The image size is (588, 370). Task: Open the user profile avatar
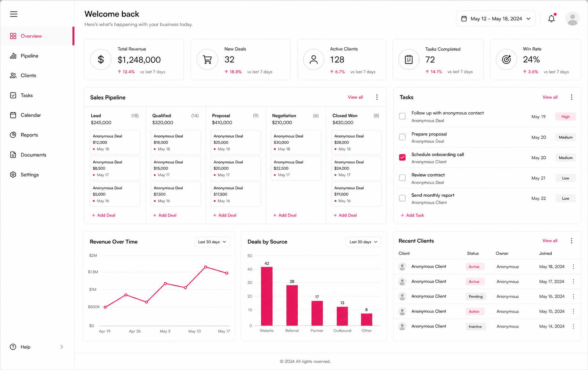(x=572, y=19)
